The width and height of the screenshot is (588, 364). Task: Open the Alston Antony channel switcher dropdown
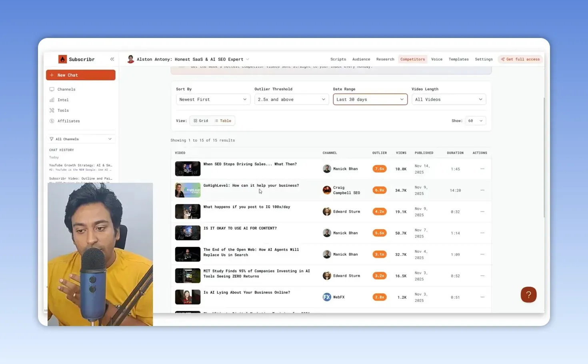188,59
